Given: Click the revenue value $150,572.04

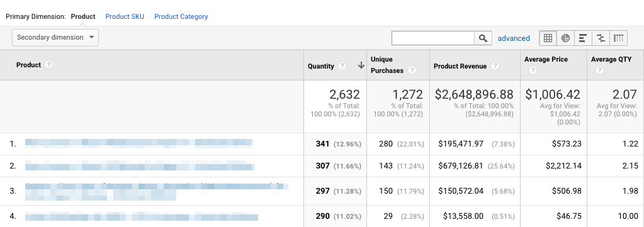Looking at the screenshot, I should 461,191.
